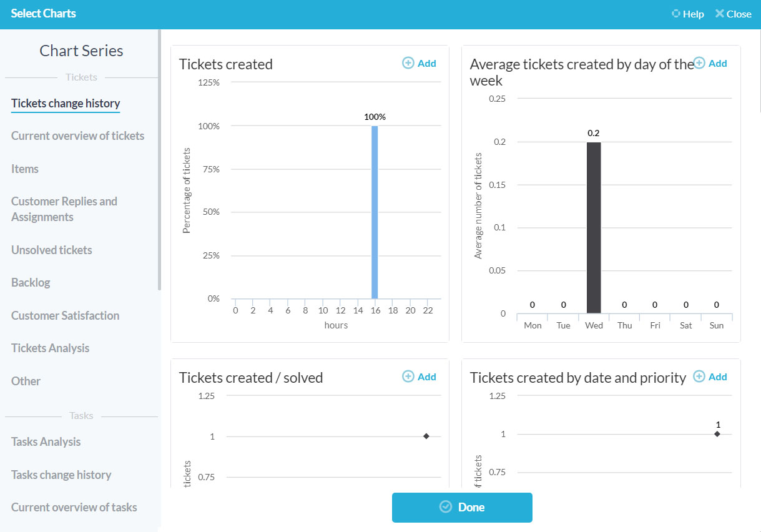Confirm selection with the Done button

point(462,507)
